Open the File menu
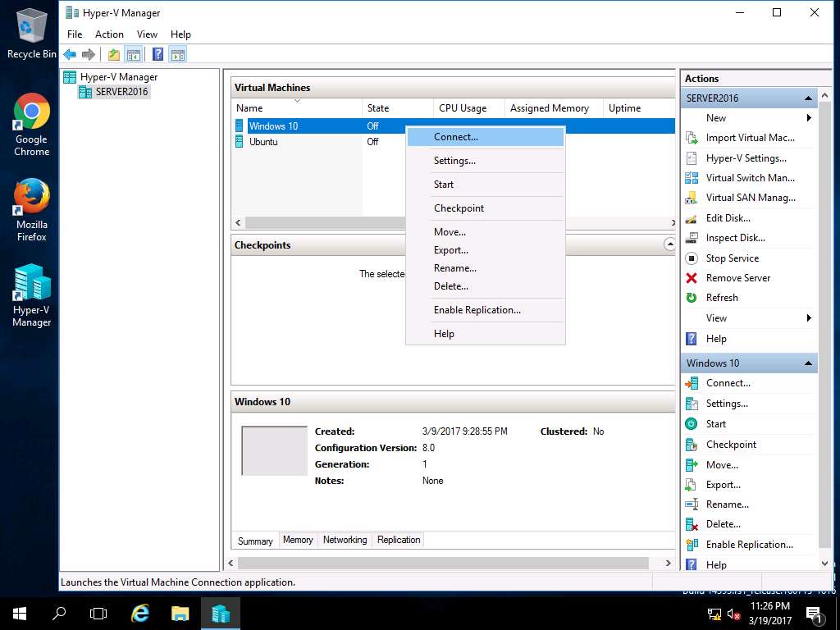 (x=75, y=34)
